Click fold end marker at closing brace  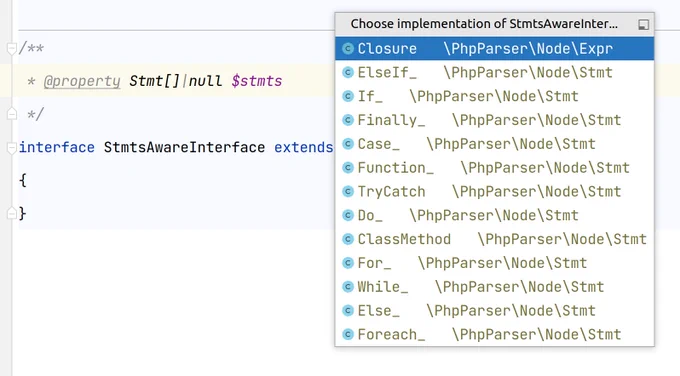(12, 213)
